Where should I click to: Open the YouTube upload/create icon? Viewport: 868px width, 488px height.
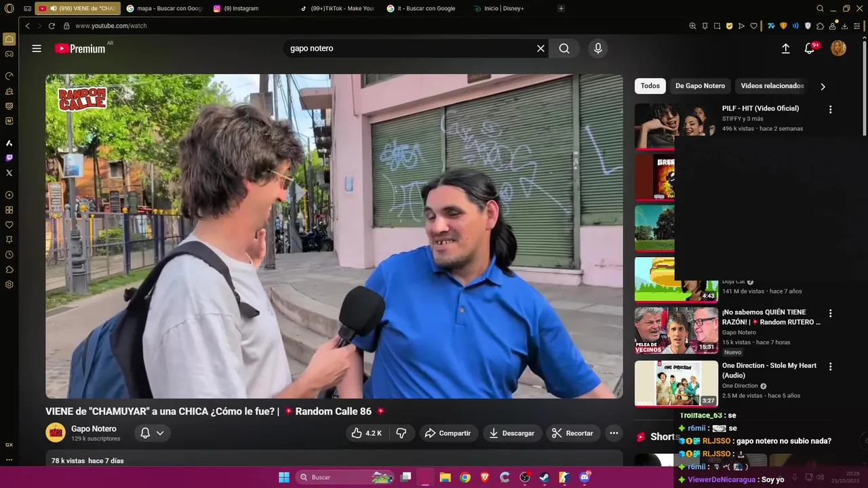785,49
